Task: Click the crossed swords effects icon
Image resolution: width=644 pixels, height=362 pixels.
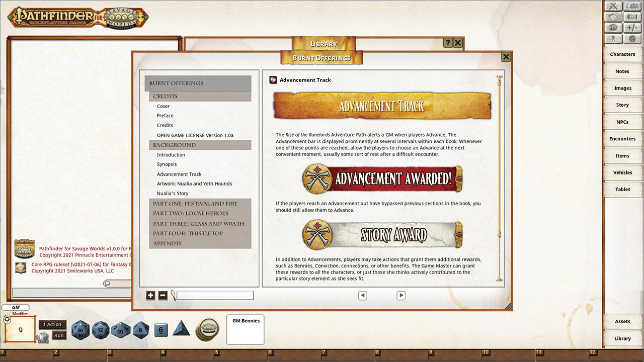Action: (x=612, y=6)
